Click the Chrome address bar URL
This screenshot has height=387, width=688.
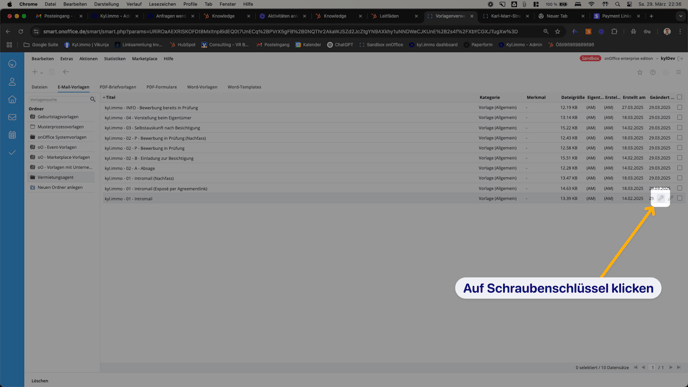pos(281,32)
